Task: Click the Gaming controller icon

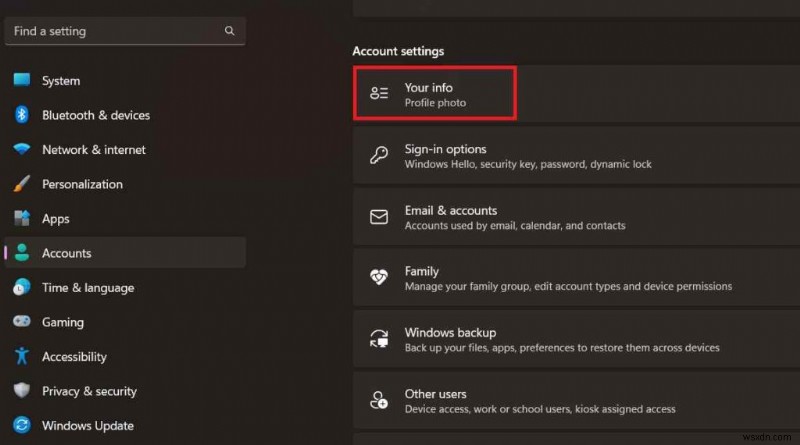Action: (21, 322)
